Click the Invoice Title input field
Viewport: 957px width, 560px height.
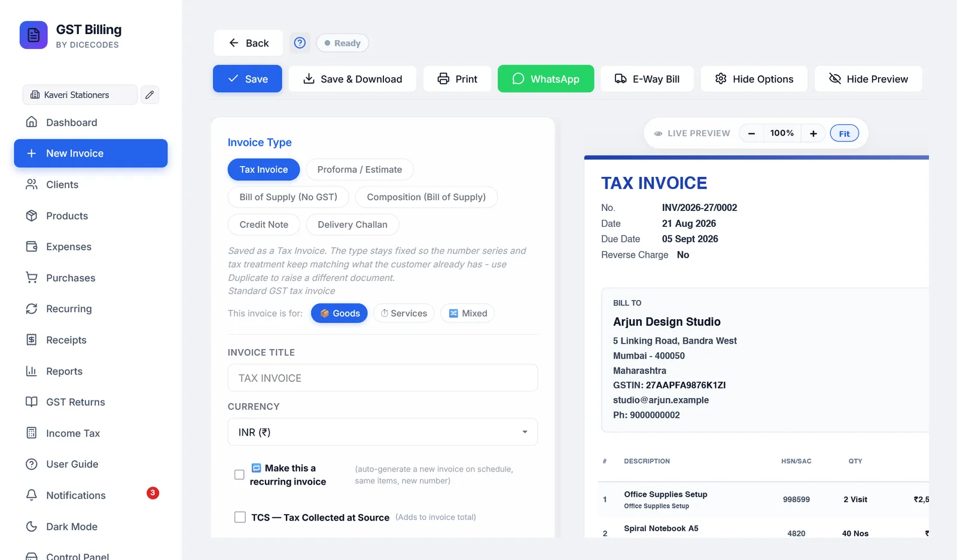[x=383, y=378]
